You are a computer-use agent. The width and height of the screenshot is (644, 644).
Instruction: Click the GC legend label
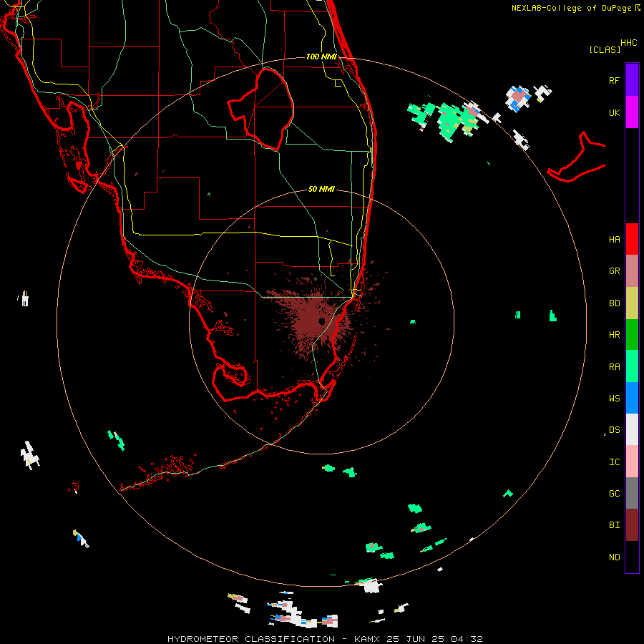[614, 494]
